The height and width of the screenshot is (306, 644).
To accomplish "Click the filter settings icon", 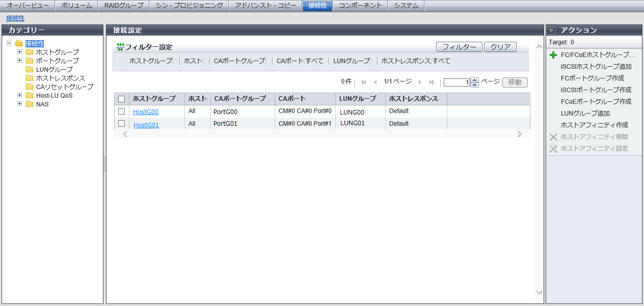I will [x=120, y=47].
